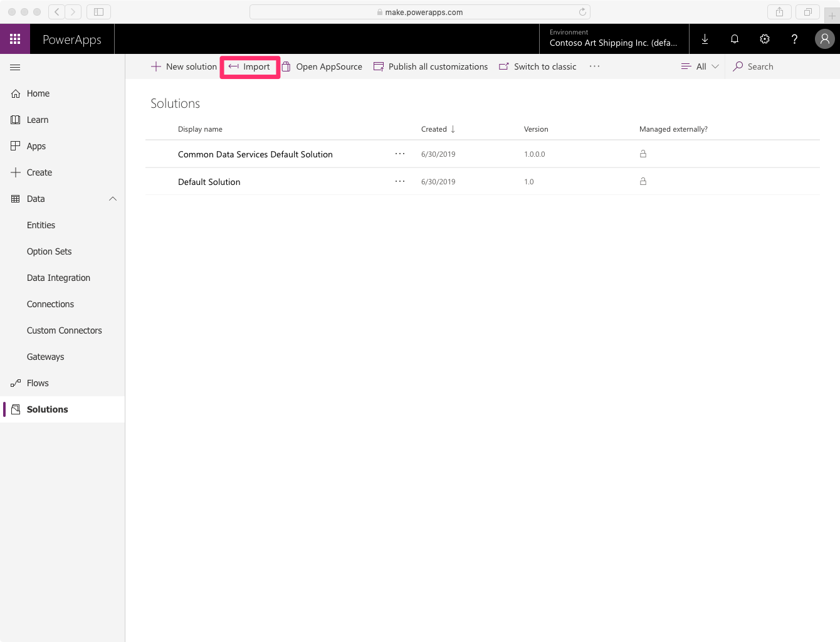Click the Search magnifier icon
The width and height of the screenshot is (840, 642).
[x=738, y=66]
